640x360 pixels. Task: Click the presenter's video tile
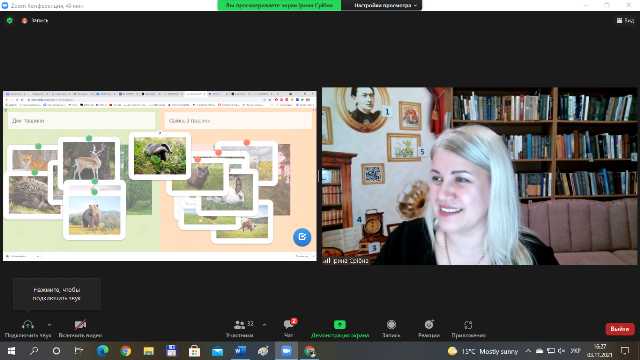coord(479,176)
